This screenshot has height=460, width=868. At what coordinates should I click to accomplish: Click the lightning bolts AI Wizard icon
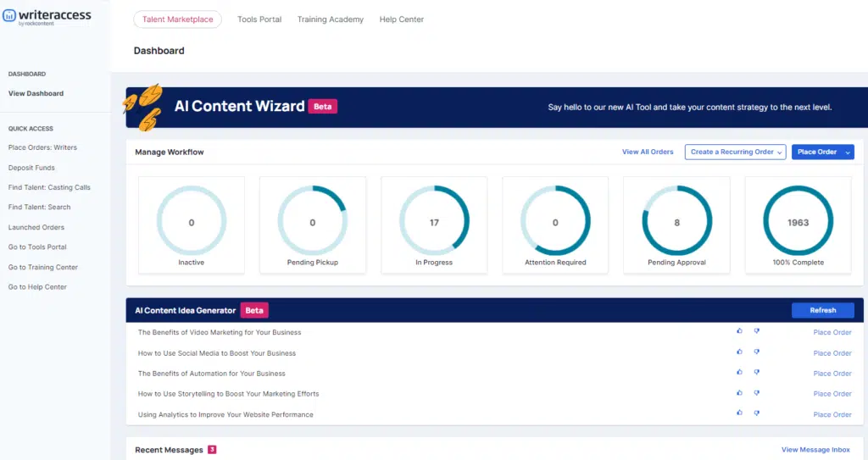pos(143,107)
